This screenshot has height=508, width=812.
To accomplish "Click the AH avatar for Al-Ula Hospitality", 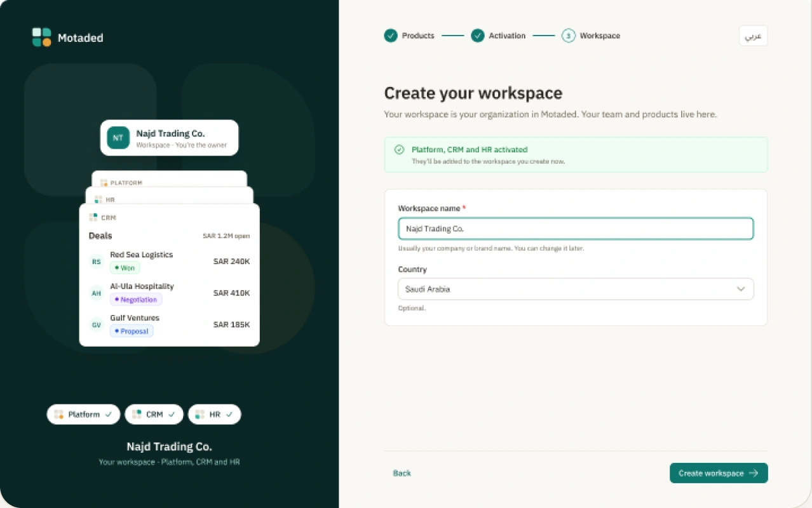I will pyautogui.click(x=97, y=293).
